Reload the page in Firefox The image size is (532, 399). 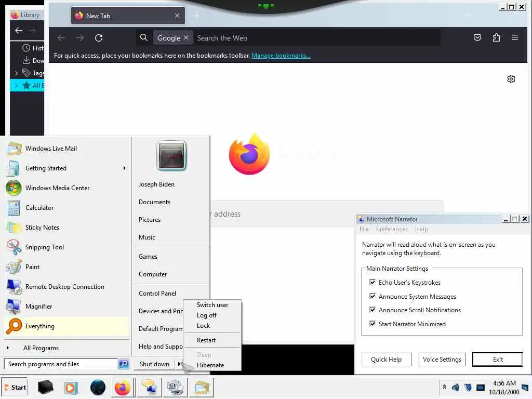[x=99, y=38]
